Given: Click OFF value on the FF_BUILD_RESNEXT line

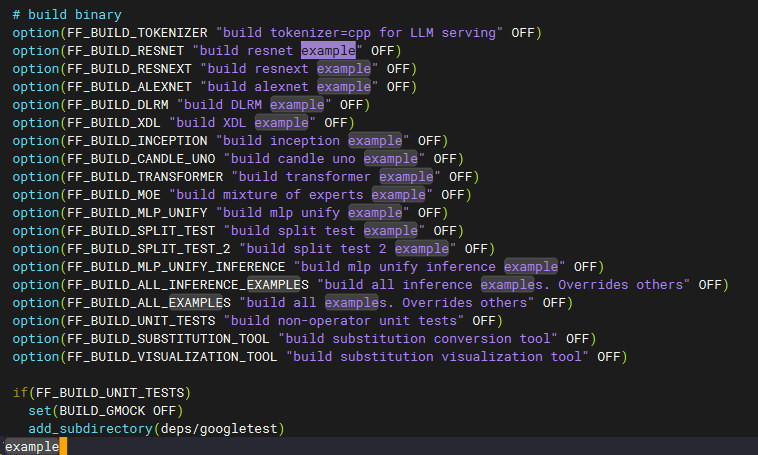Looking at the screenshot, I should (398, 69).
